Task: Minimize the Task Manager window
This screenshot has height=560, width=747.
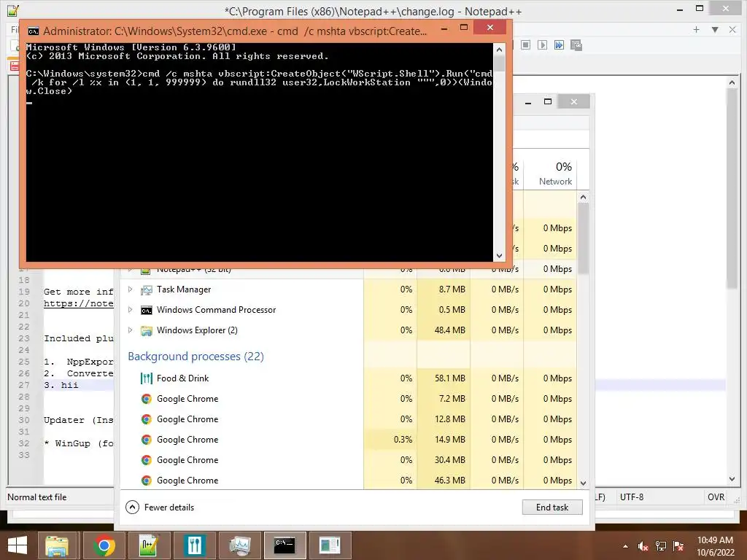Action: click(x=528, y=102)
